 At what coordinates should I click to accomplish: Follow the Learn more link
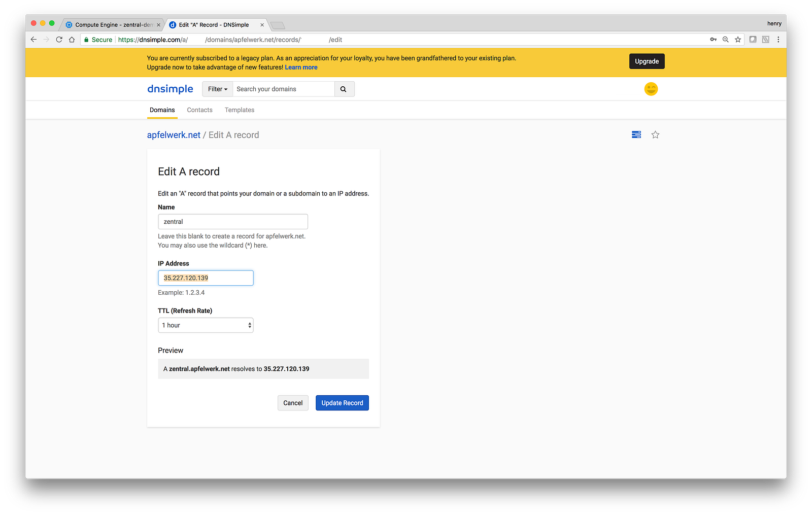click(x=301, y=67)
